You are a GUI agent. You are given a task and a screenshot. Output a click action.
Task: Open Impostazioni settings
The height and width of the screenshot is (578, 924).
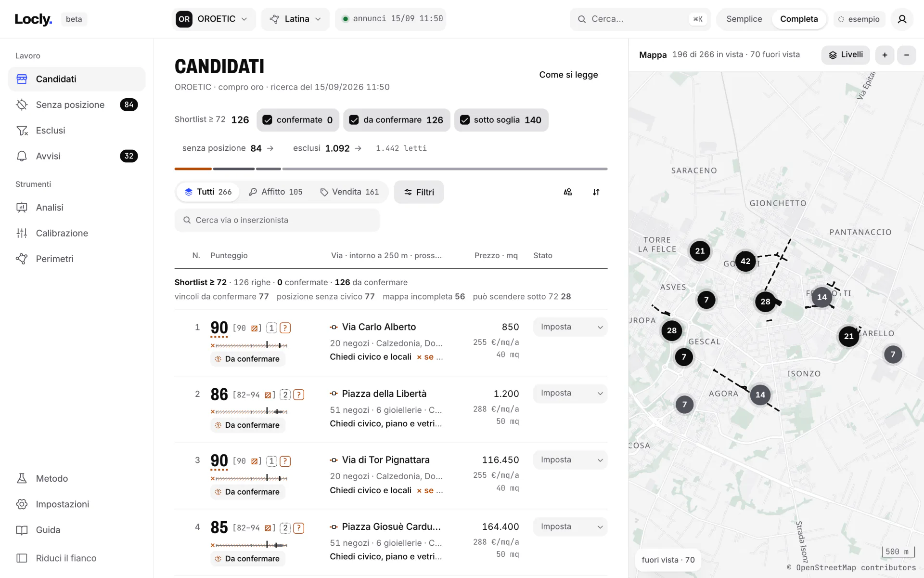77,504
